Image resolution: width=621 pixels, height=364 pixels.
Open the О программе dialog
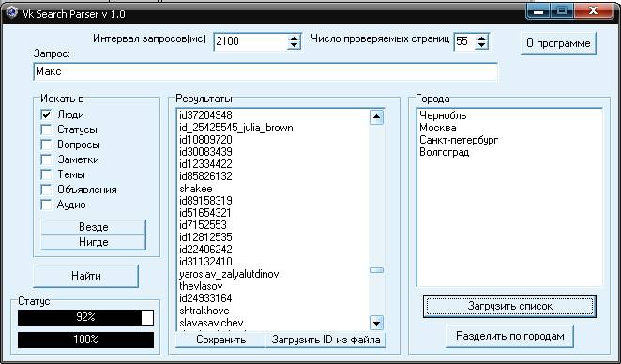coord(558,43)
